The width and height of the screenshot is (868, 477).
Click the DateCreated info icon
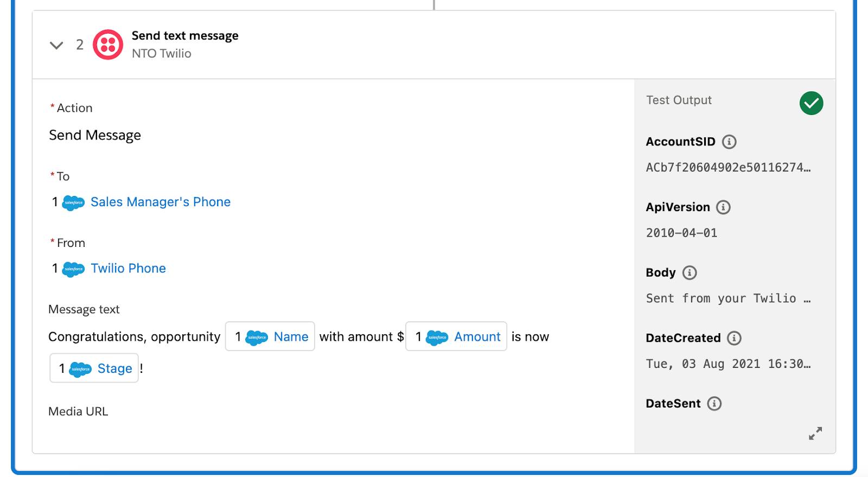pyautogui.click(x=734, y=338)
